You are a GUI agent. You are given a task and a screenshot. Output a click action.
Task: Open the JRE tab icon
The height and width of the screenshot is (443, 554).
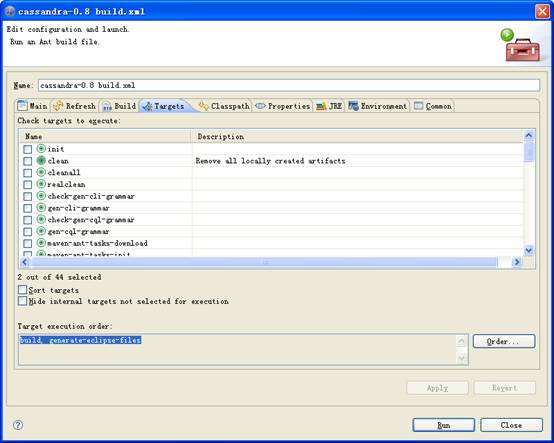(321, 106)
